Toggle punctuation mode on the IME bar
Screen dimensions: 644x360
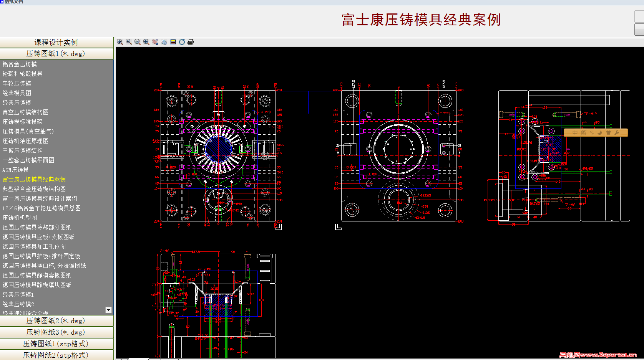click(592, 133)
